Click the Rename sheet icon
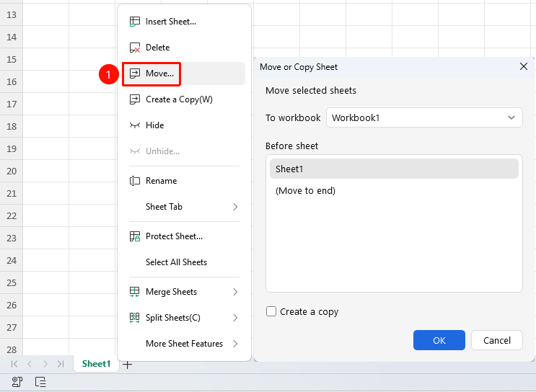The height and width of the screenshot is (392, 536). pos(135,181)
